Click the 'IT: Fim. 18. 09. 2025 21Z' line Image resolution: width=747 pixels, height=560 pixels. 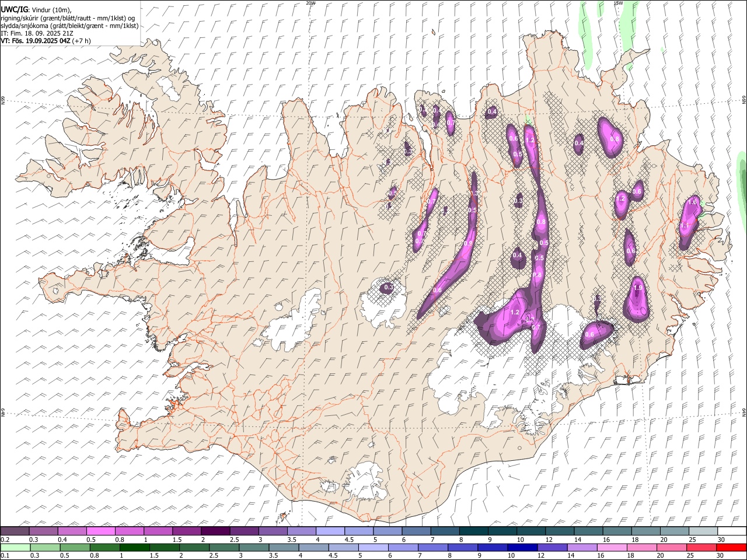pos(37,33)
